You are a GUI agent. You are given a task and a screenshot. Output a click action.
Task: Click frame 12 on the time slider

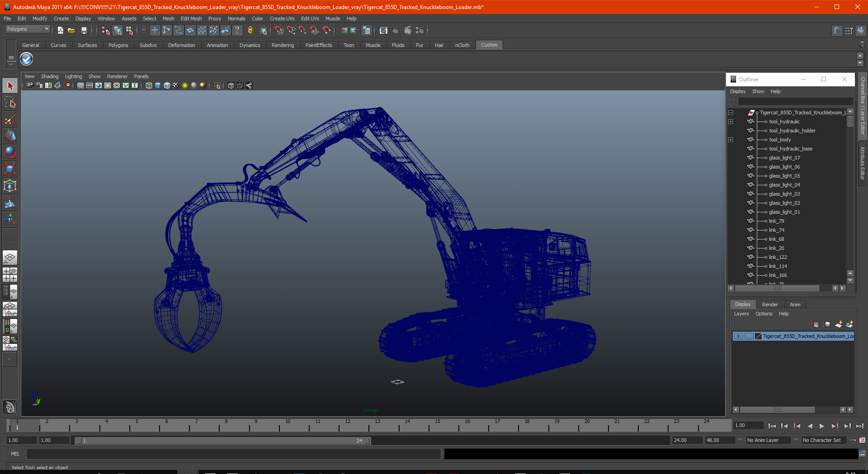[x=348, y=425]
